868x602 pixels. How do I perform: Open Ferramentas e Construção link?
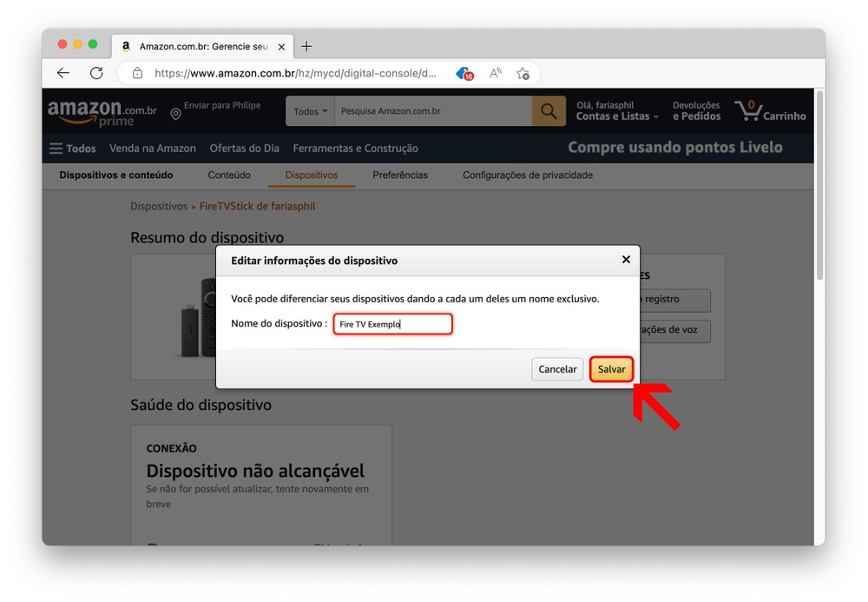click(x=355, y=149)
